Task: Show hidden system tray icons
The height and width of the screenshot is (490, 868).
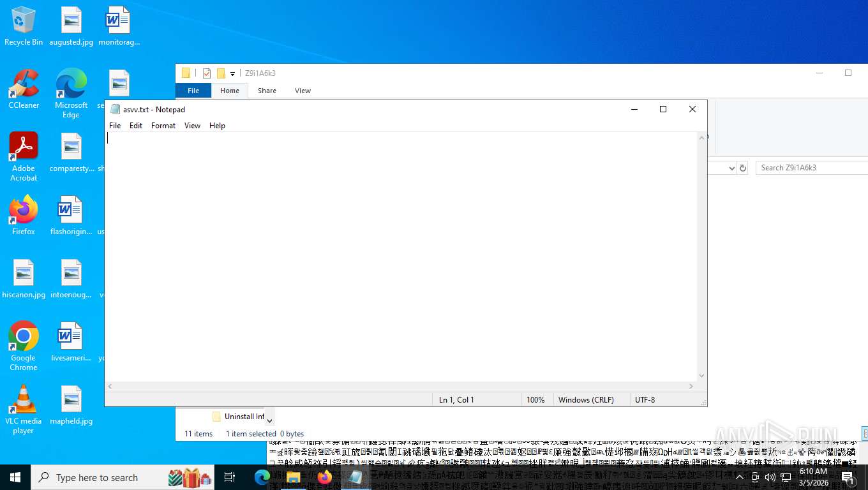Action: tap(740, 477)
